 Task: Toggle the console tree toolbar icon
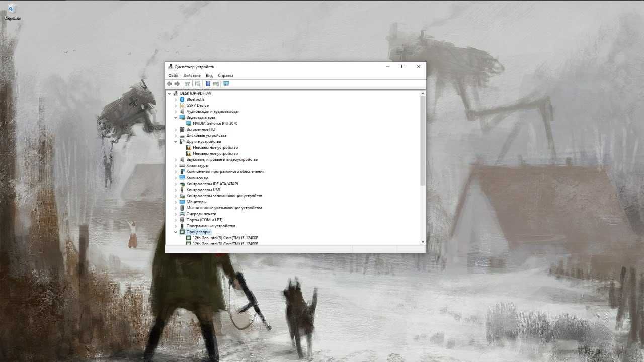(188, 84)
